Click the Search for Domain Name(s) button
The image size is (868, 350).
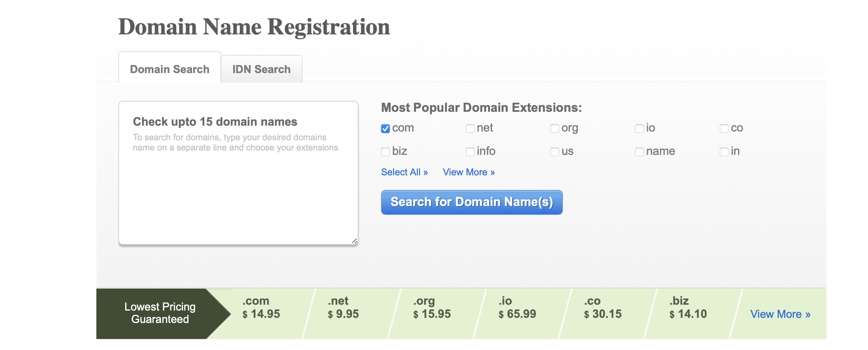click(x=472, y=202)
